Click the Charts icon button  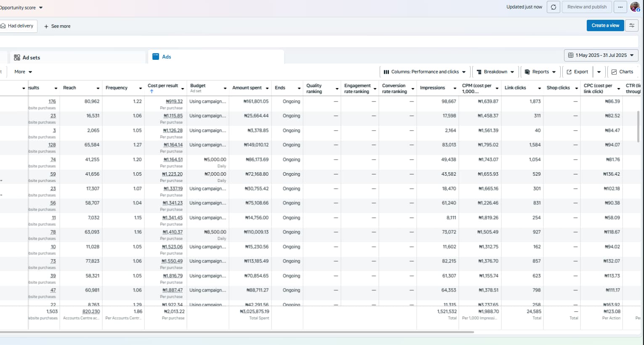614,72
